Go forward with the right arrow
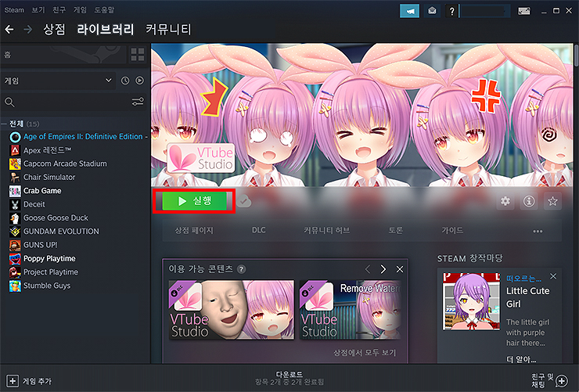The width and height of the screenshot is (579, 392). [28, 29]
